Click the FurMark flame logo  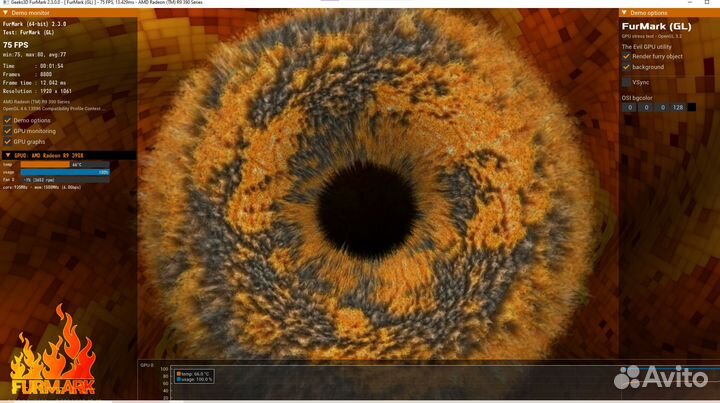tap(52, 355)
